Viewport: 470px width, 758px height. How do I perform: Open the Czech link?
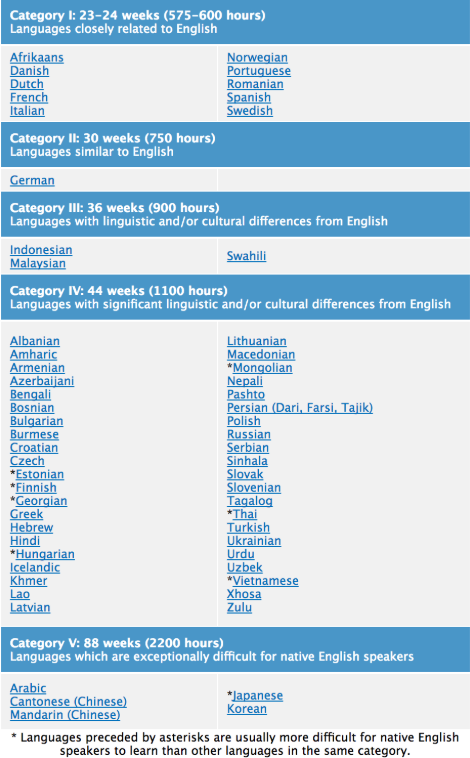coord(27,461)
